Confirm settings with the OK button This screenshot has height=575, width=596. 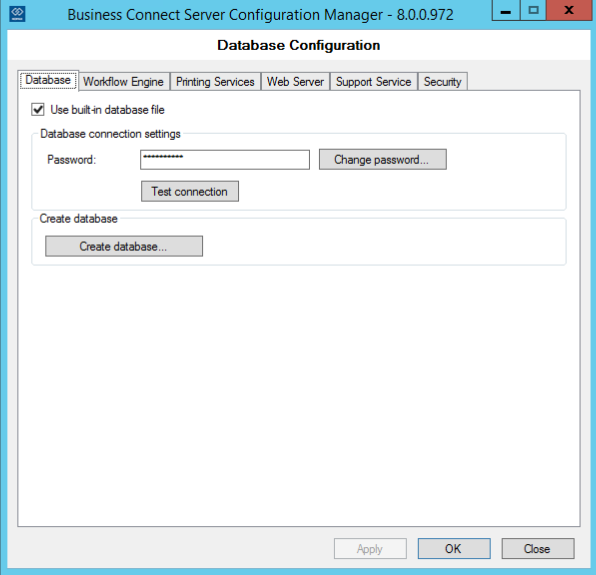(x=454, y=548)
